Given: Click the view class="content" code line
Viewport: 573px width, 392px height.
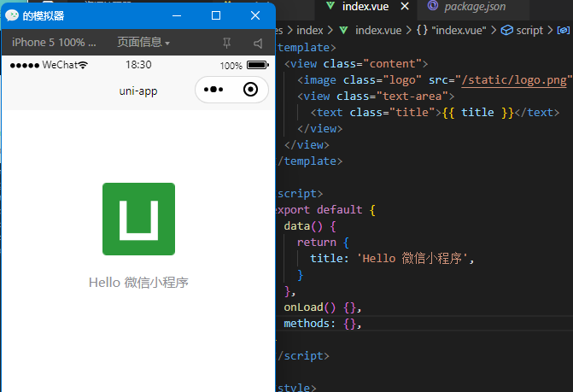Looking at the screenshot, I should click(356, 64).
